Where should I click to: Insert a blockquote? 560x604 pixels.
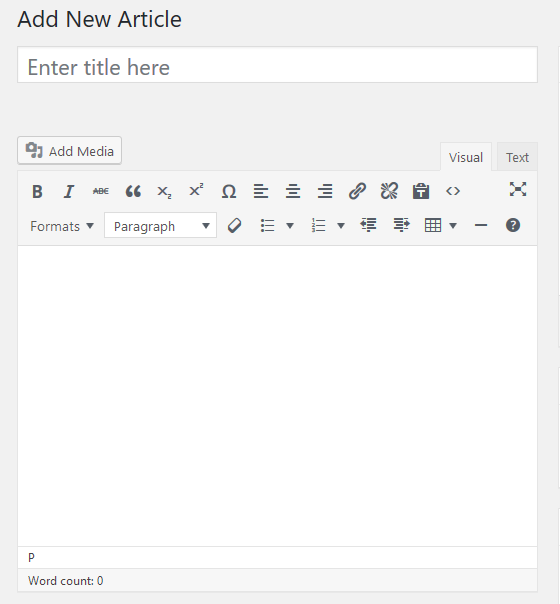[133, 191]
